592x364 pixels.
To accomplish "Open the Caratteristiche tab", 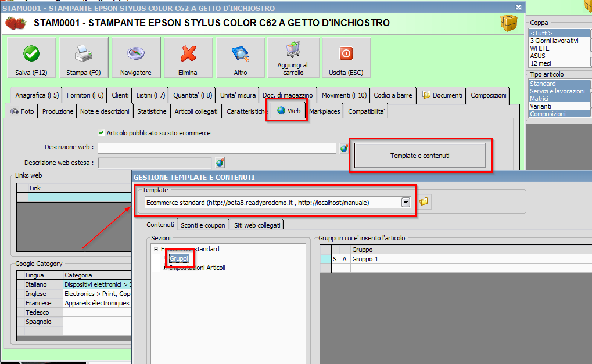I will (x=246, y=111).
